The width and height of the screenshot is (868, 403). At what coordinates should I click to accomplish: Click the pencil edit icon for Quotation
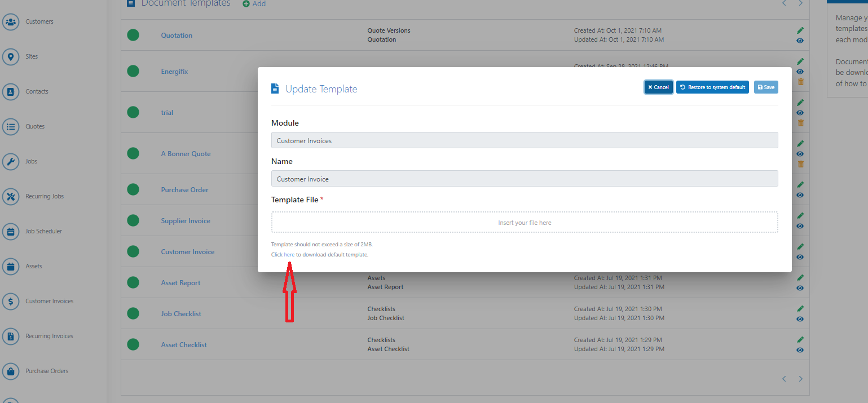pyautogui.click(x=800, y=30)
